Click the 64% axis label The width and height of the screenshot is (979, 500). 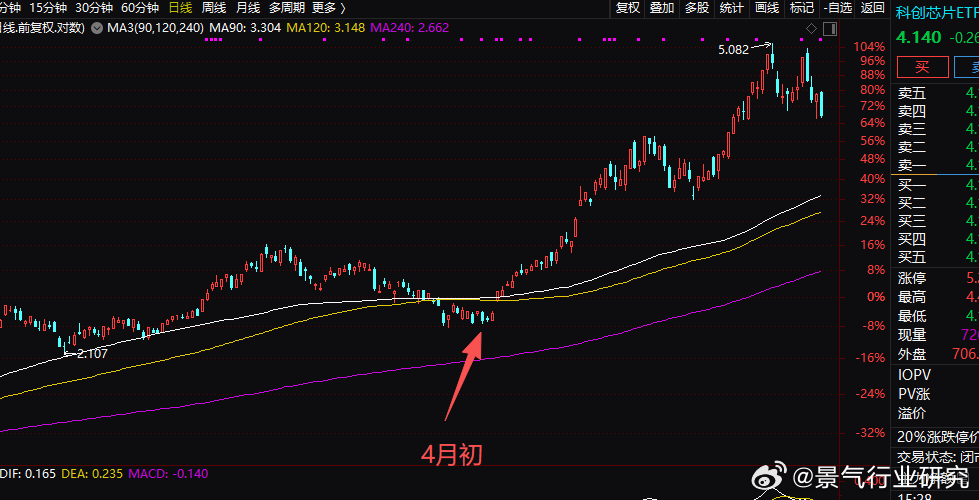873,122
